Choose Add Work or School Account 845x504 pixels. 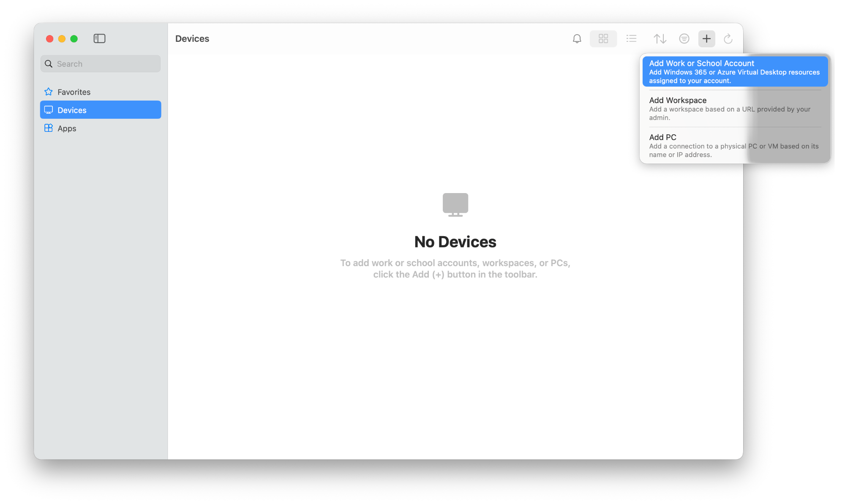click(x=734, y=71)
